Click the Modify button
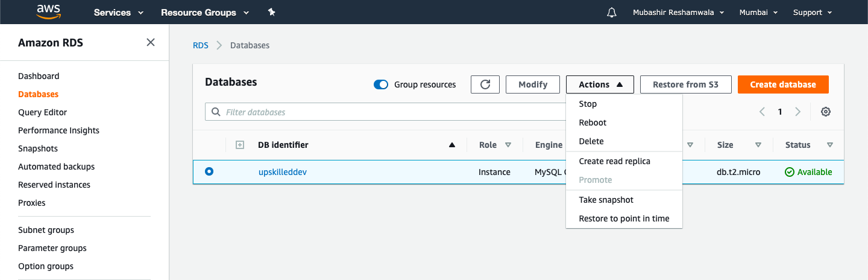Screen dimensions: 868x280 [x=533, y=84]
